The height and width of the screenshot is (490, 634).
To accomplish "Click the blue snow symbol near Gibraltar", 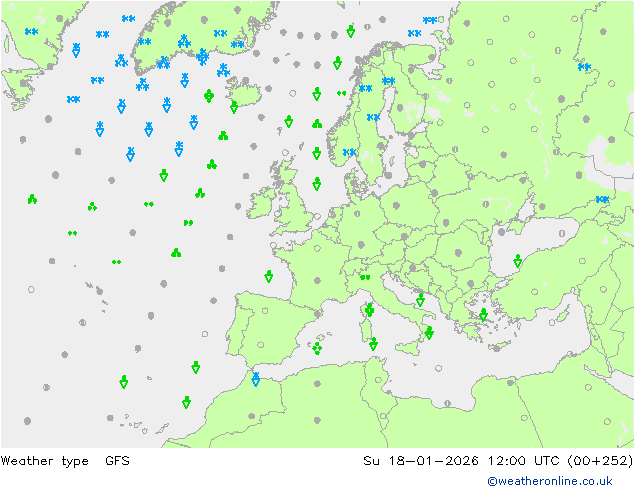I will [256, 378].
